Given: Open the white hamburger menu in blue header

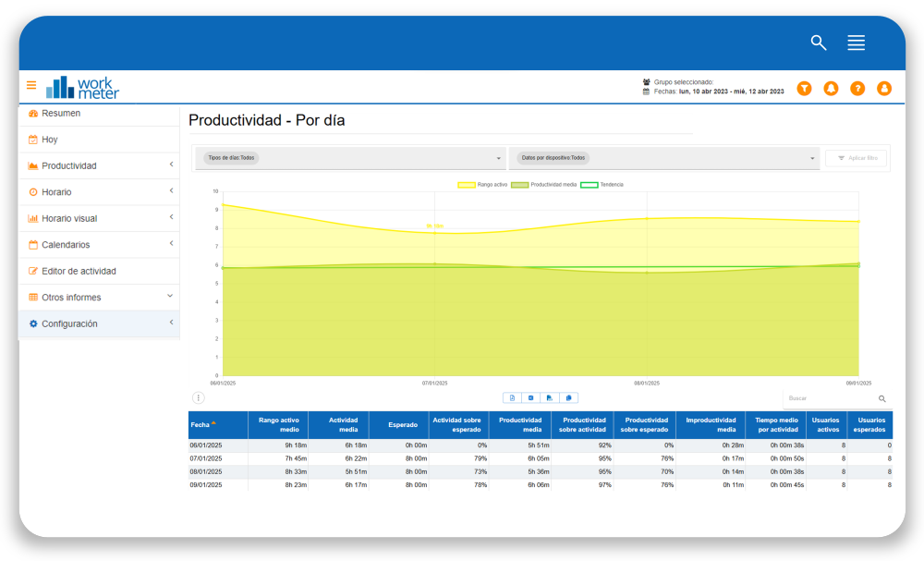Looking at the screenshot, I should 856,43.
